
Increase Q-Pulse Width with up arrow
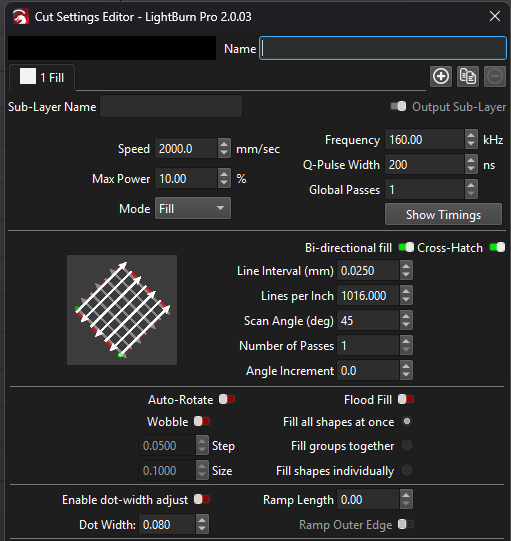tap(471, 160)
